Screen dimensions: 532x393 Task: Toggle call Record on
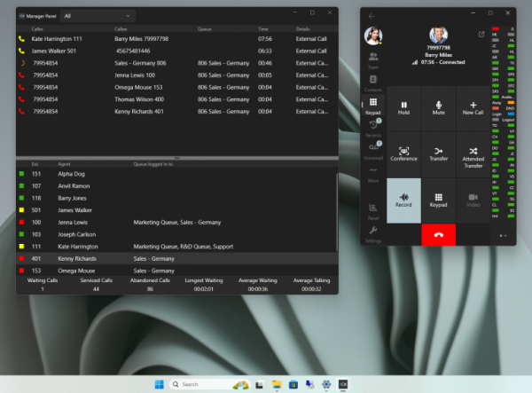403,200
